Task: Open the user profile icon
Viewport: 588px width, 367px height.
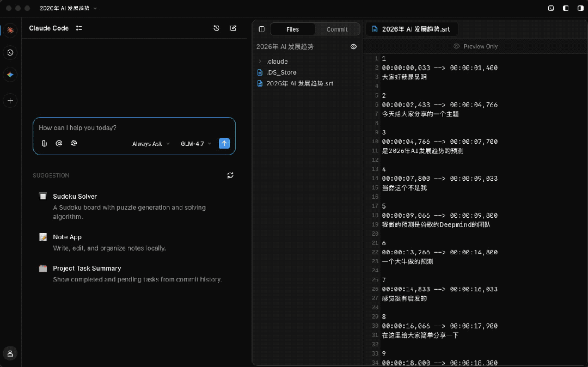Action: pos(10,353)
